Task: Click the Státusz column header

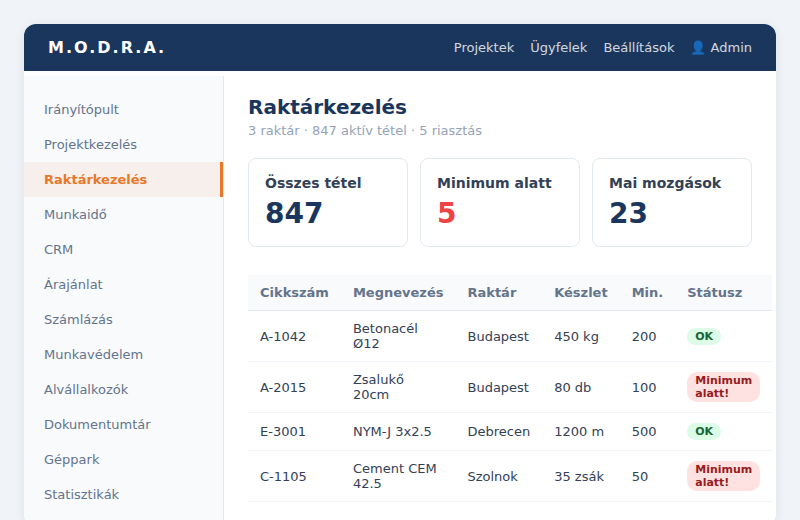Action: pos(714,293)
